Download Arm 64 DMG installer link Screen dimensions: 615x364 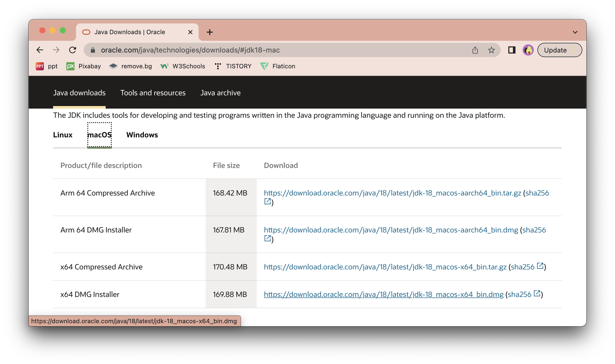pyautogui.click(x=391, y=230)
